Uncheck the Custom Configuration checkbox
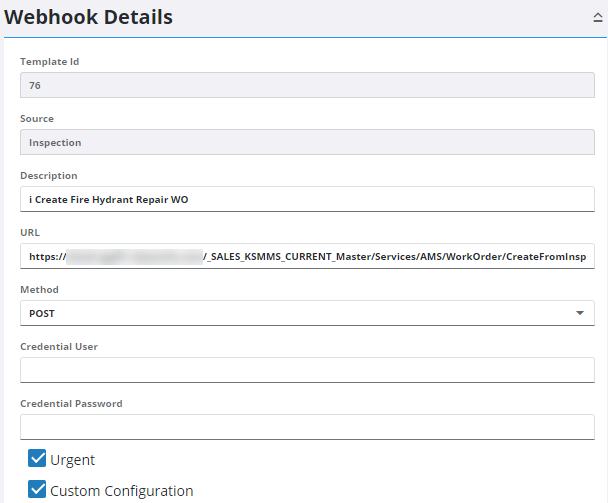 (37, 489)
